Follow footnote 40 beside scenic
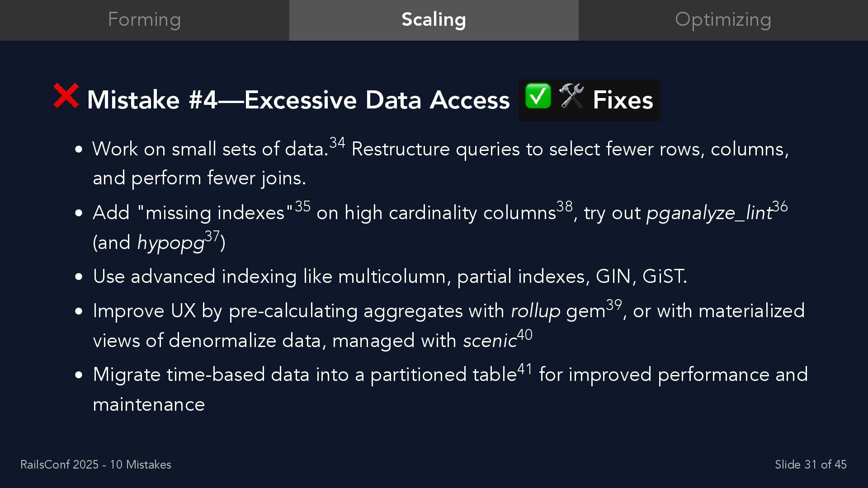The image size is (868, 488). (x=524, y=335)
